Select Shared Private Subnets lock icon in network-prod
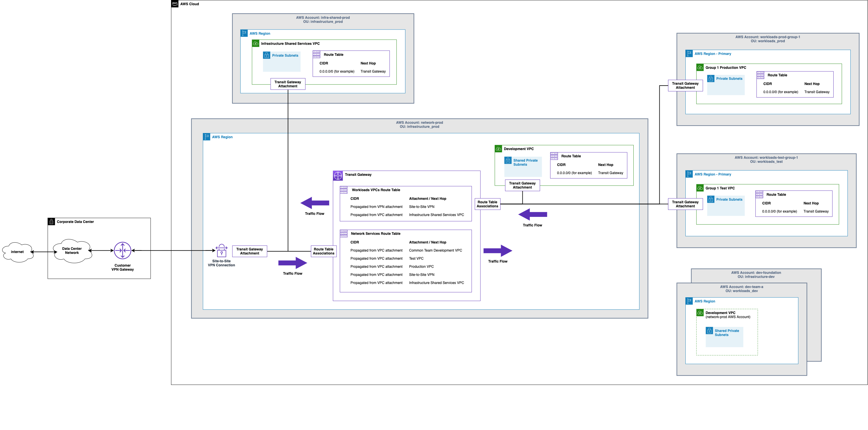The width and height of the screenshot is (868, 430). pyautogui.click(x=508, y=160)
